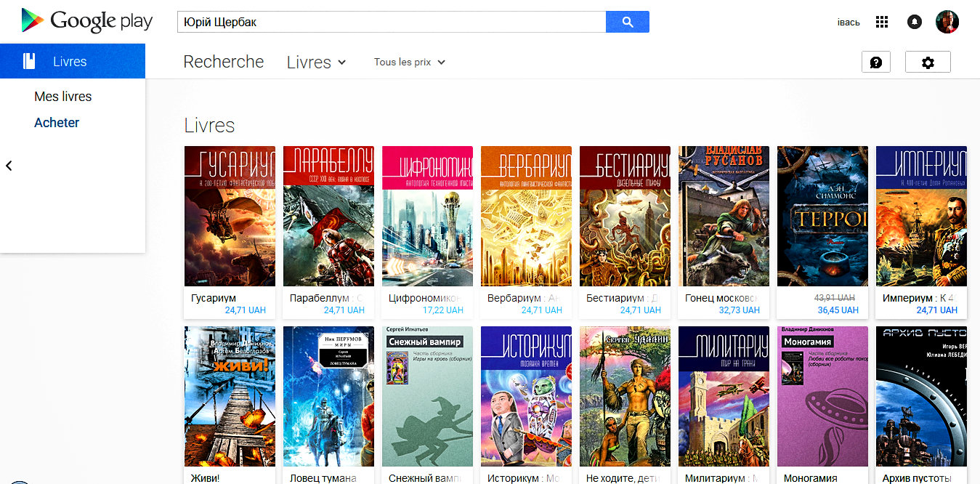Click the 32,73 UAH price
The width and height of the screenshot is (980, 484).
pyautogui.click(x=740, y=310)
